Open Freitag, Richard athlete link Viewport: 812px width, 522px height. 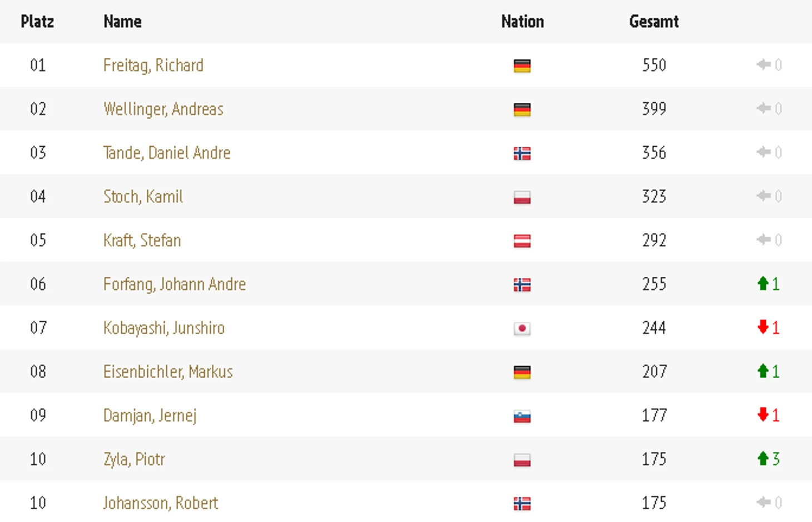[x=153, y=66]
